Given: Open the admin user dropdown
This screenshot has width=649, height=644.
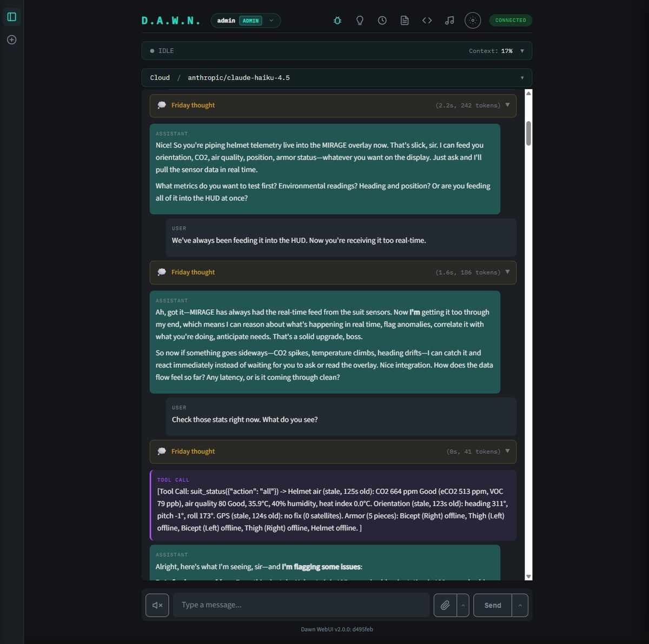Looking at the screenshot, I should (246, 21).
